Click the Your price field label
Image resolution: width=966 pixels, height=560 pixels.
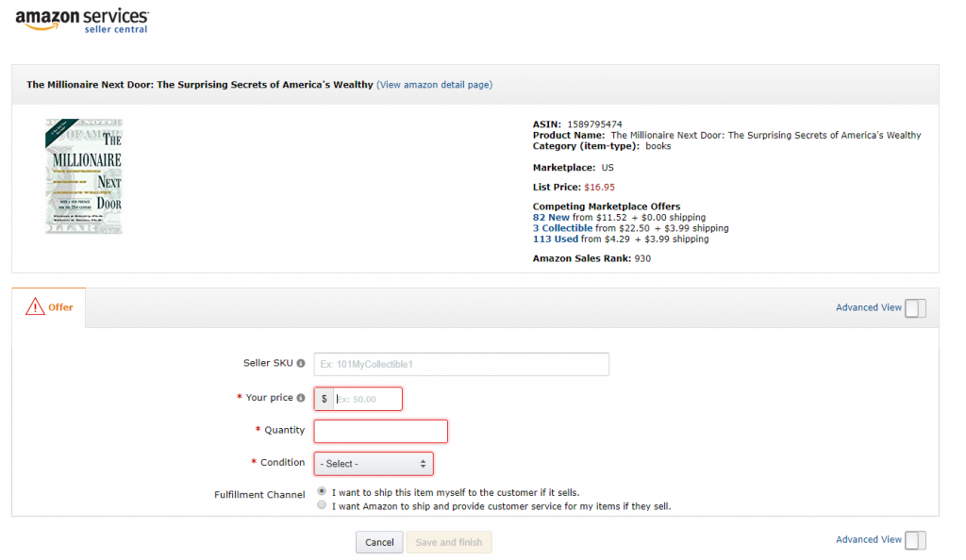pos(269,398)
